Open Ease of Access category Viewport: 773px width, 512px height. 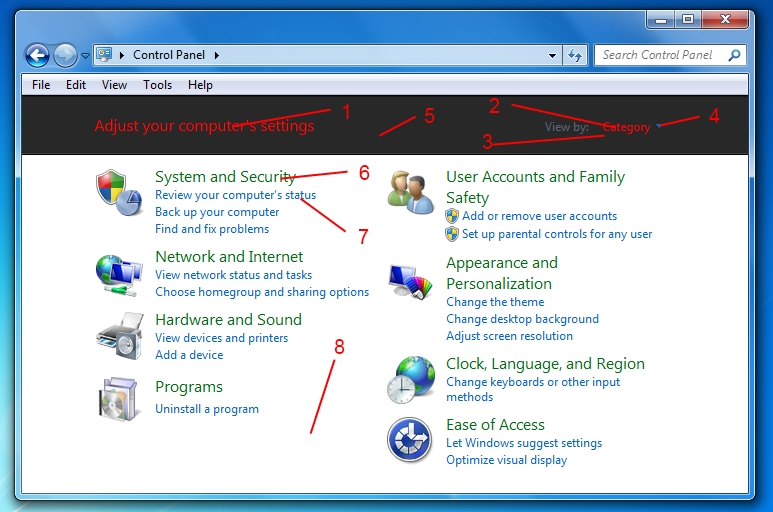coord(495,424)
